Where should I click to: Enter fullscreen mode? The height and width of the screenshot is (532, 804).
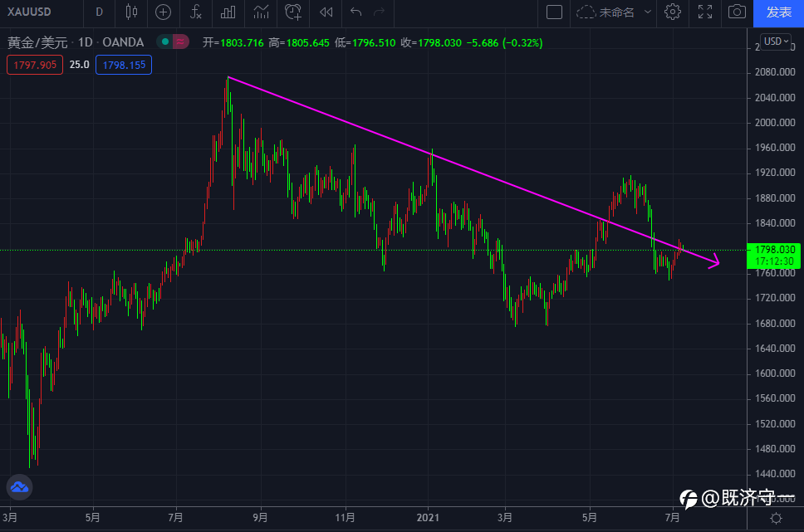click(705, 12)
